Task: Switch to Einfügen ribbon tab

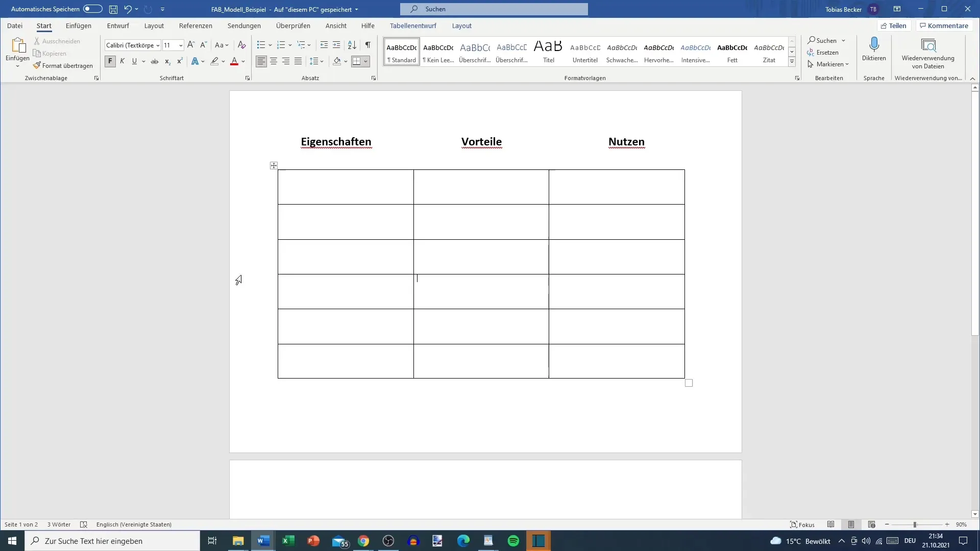Action: 79,26
